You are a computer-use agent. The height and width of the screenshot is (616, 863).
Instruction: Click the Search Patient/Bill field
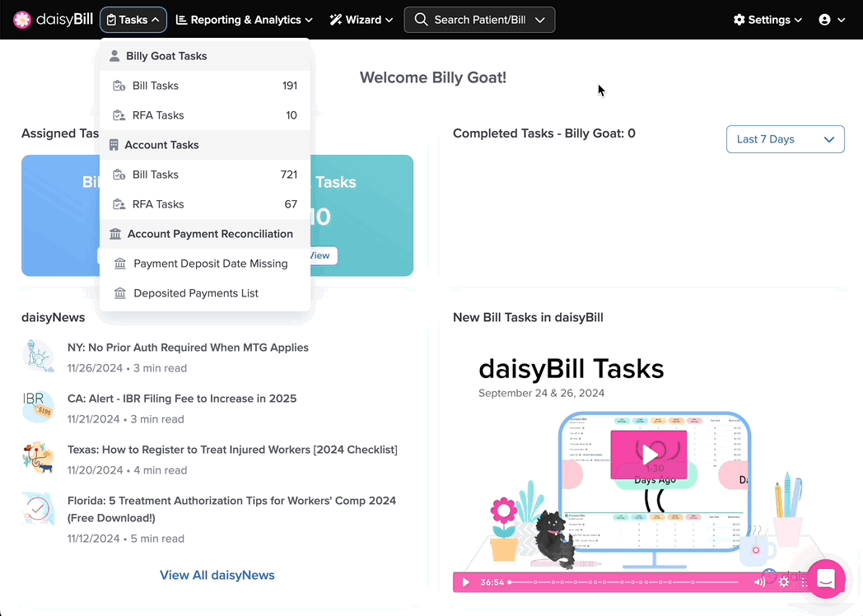[479, 20]
